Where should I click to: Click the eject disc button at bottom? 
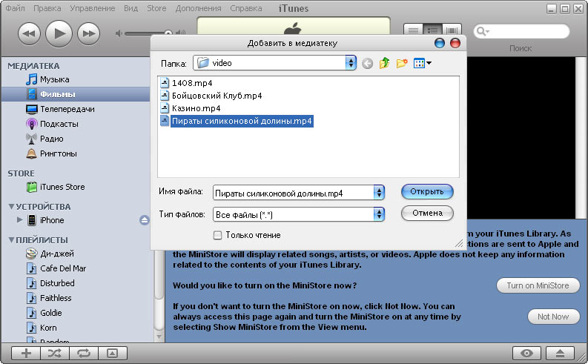pyautogui.click(x=560, y=353)
